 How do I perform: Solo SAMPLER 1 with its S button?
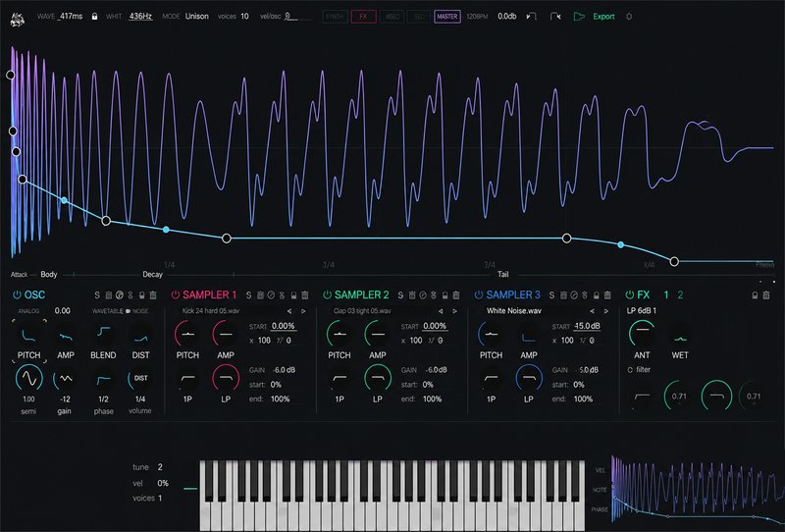[x=249, y=295]
